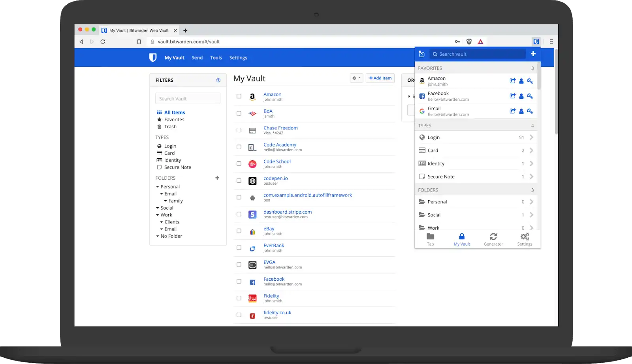Copy username for Facebook favorite entry
This screenshot has width=632, height=364.
click(x=521, y=96)
